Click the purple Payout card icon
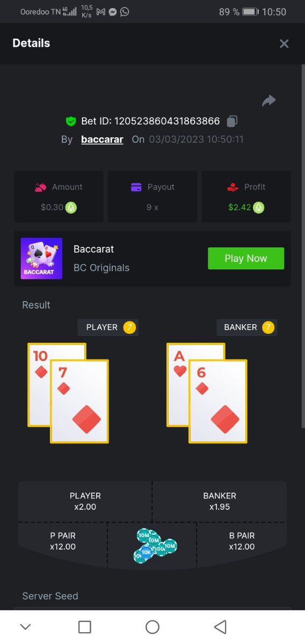The width and height of the screenshot is (305, 644). click(x=136, y=187)
